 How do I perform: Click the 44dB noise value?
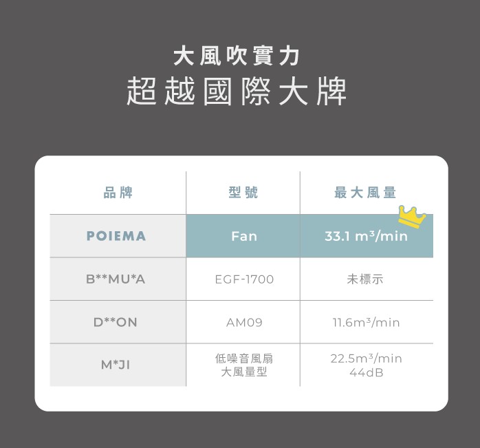pos(366,372)
